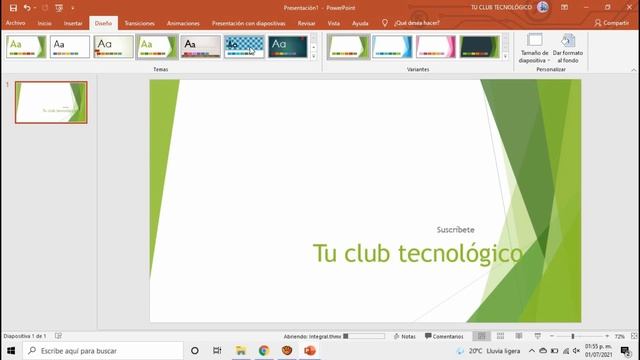The width and height of the screenshot is (640, 360).
Task: Click the ¿Qué desea hacer? search box
Action: (x=417, y=23)
